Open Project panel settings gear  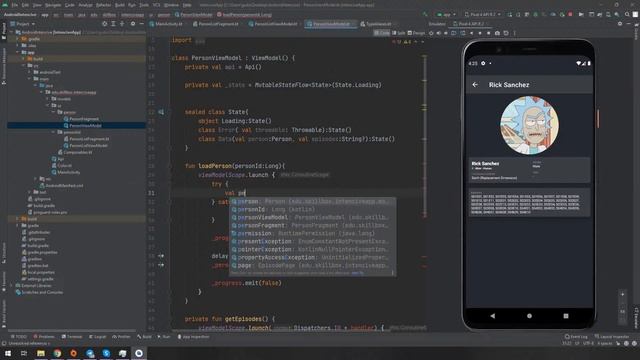133,24
